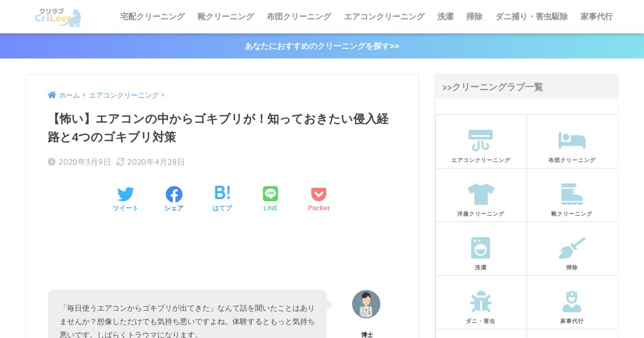Click the はてブ share label
Screen dimensions: 644x338
tap(222, 208)
